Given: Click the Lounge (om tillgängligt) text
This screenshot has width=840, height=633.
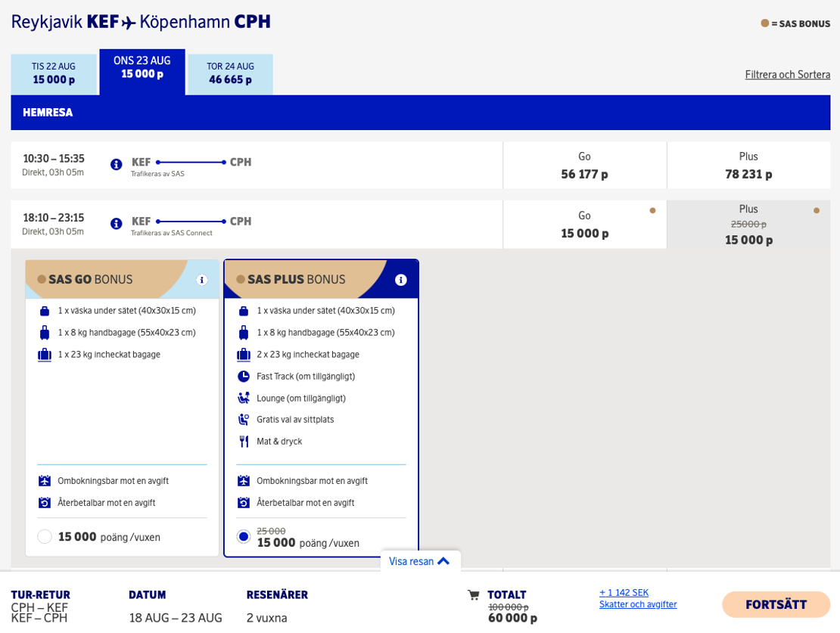Looking at the screenshot, I should pos(301,399).
